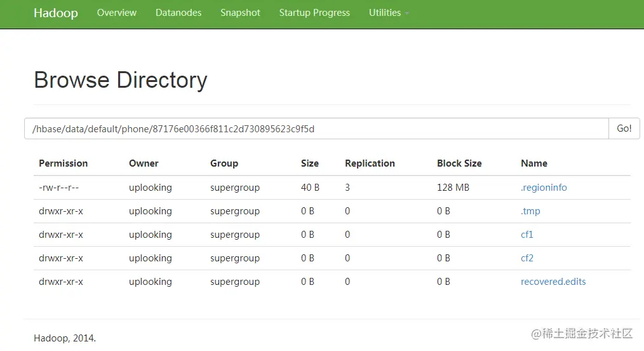The image size is (644, 351).
Task: Expand the Utilities dropdown menu
Action: point(389,13)
